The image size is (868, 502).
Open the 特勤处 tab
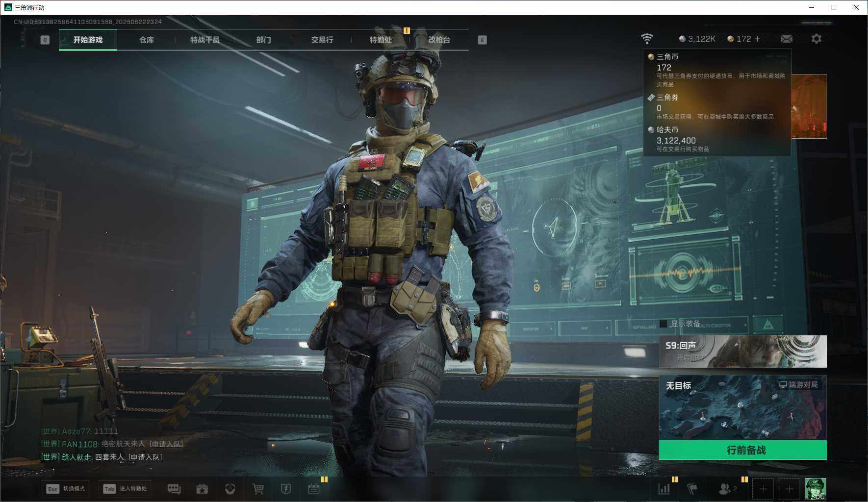381,40
